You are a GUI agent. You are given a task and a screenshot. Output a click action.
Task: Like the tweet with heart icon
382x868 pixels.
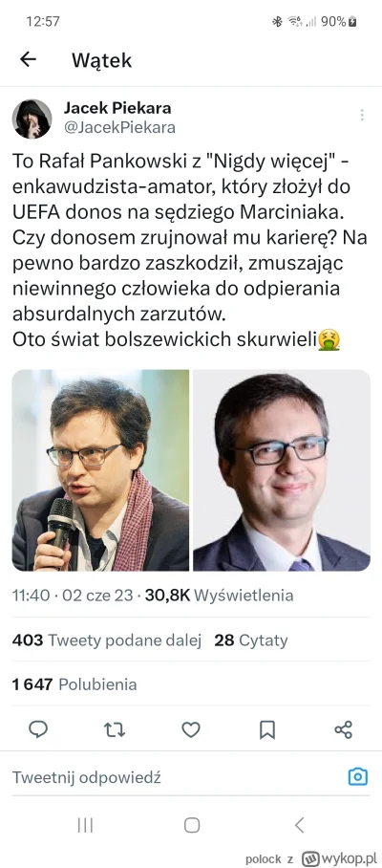pos(191,729)
